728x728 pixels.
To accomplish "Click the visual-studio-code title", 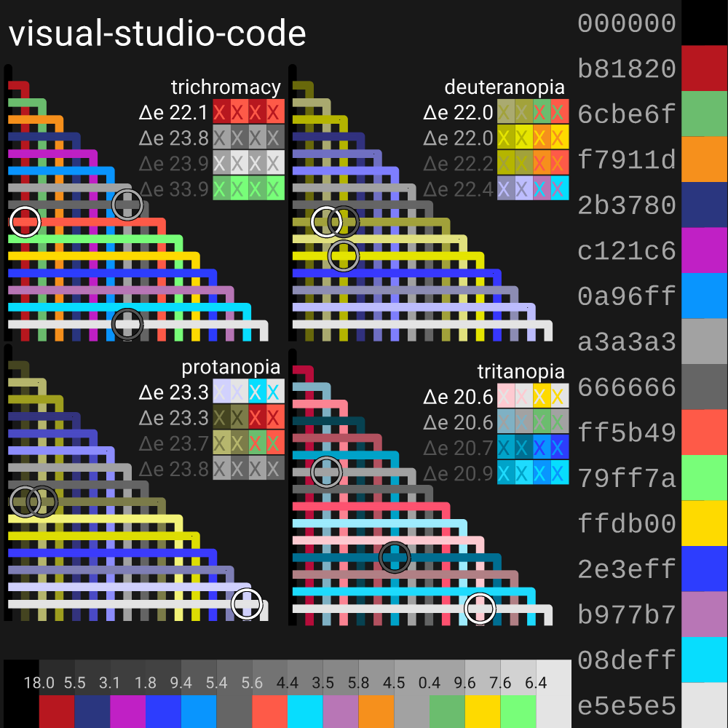I will tap(157, 34).
